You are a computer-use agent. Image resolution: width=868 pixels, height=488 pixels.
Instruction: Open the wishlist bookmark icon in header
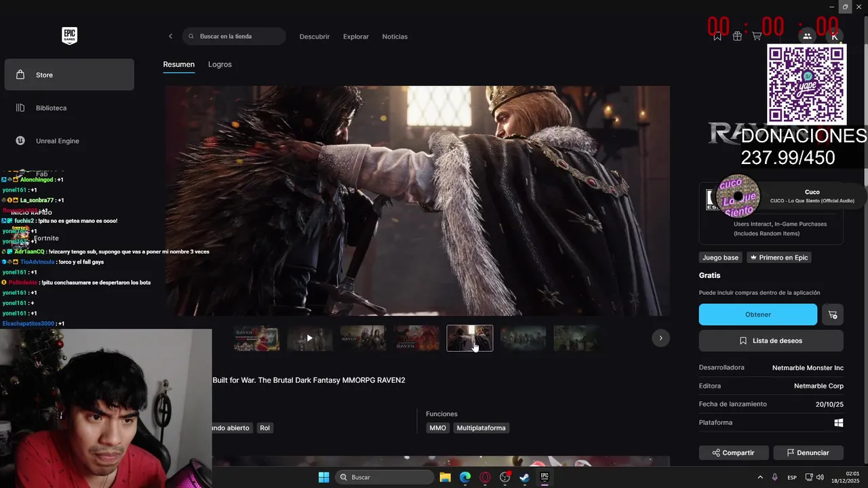717,37
